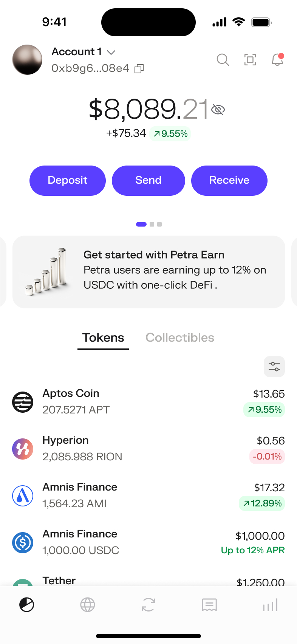The height and width of the screenshot is (644, 297).
Task: Open the token filter settings icon
Action: pyautogui.click(x=274, y=367)
